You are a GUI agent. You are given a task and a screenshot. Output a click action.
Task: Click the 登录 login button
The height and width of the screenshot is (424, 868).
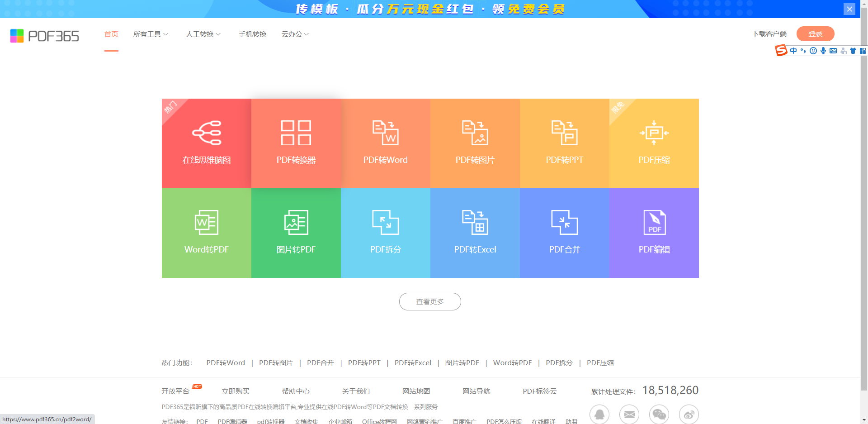(x=815, y=33)
